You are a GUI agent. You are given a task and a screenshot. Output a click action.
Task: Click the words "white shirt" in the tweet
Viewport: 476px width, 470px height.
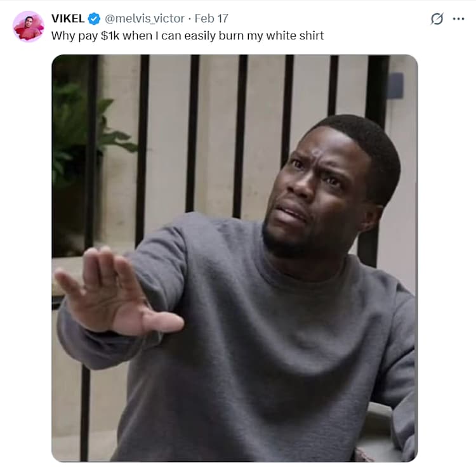pos(294,36)
